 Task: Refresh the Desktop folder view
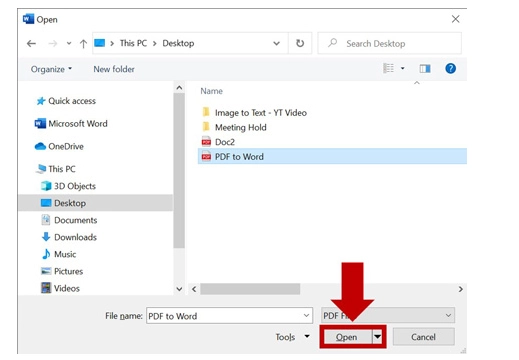300,43
